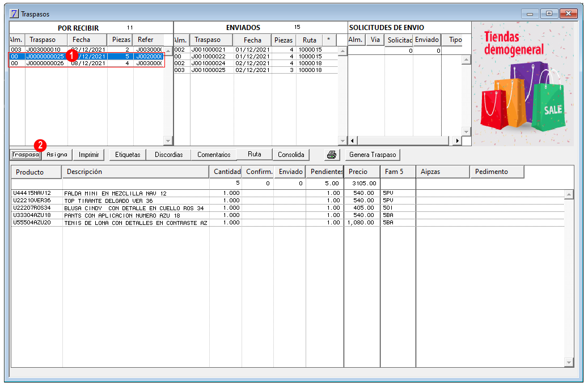Click the Genera Traspaso button
The width and height of the screenshot is (588, 387).
pyautogui.click(x=373, y=155)
